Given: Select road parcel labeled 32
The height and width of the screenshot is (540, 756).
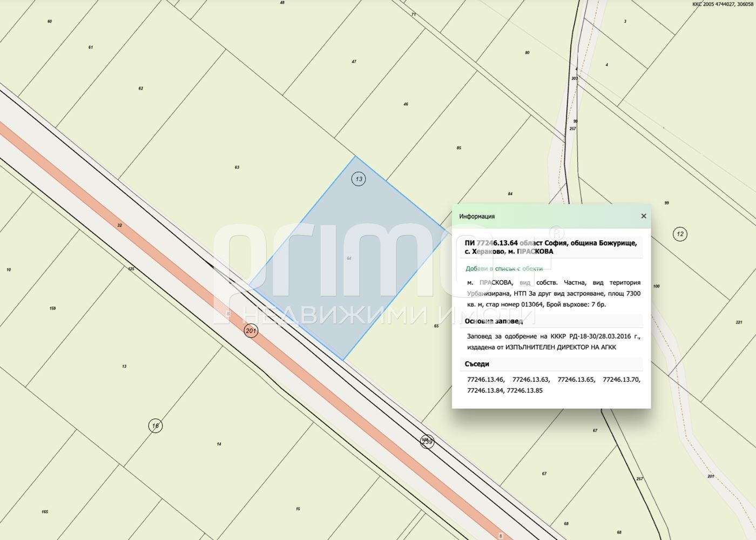Looking at the screenshot, I should click(119, 225).
